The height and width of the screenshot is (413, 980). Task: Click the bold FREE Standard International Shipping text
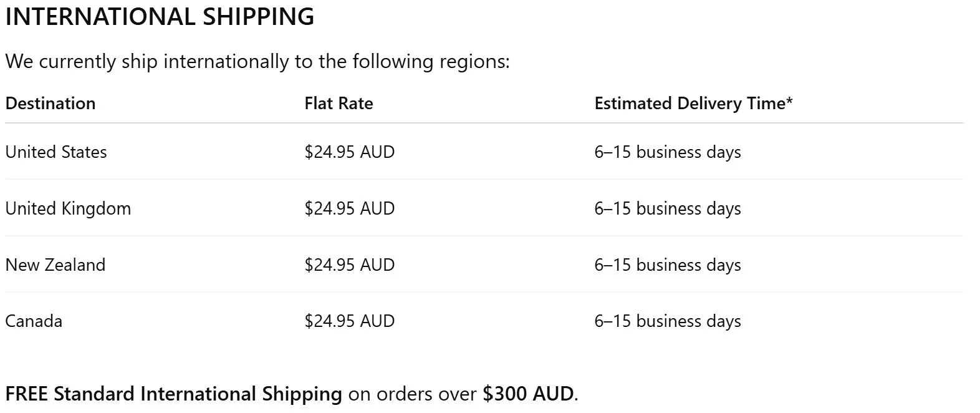point(173,394)
